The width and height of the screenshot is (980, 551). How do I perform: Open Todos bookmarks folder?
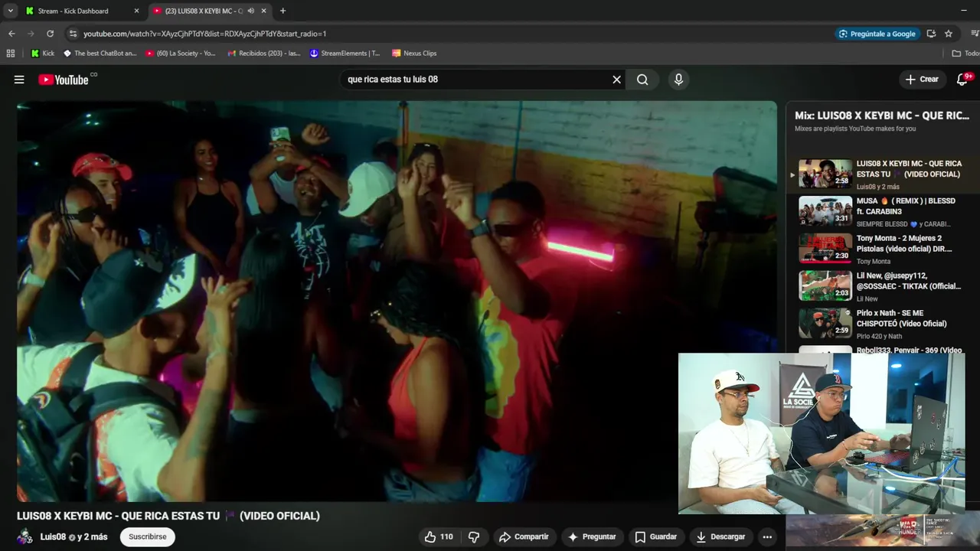pos(965,54)
